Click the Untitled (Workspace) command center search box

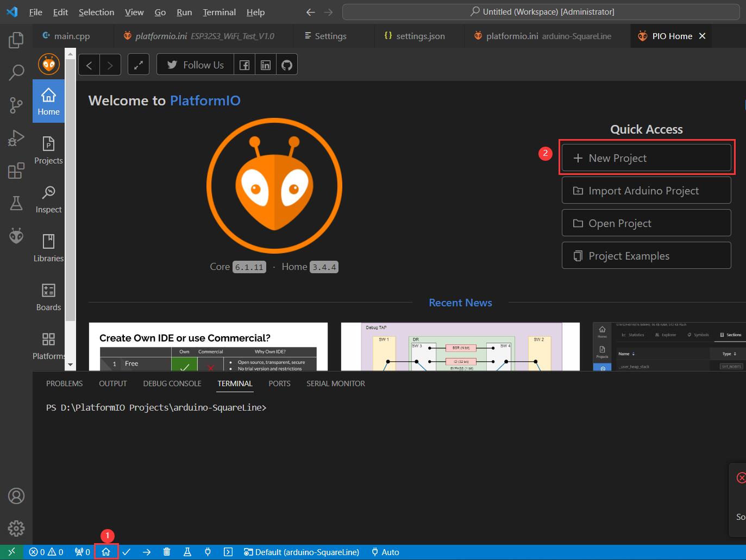[x=541, y=12]
